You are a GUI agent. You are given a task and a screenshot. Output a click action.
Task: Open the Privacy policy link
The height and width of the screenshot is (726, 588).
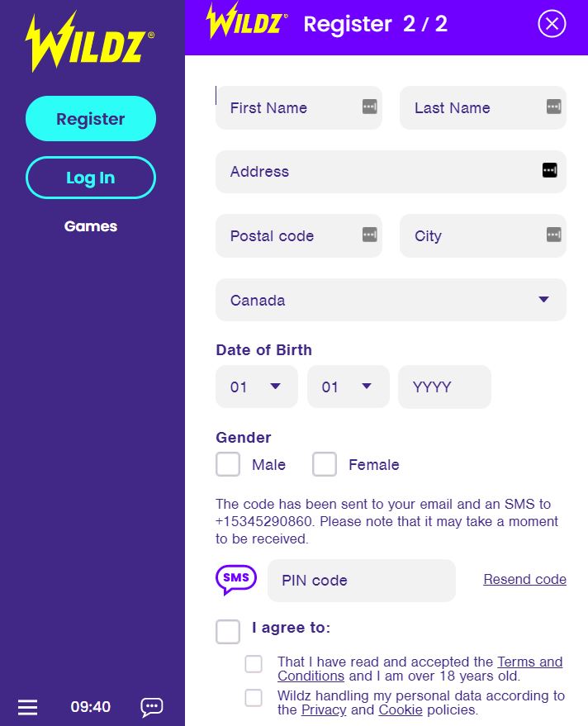coord(324,710)
